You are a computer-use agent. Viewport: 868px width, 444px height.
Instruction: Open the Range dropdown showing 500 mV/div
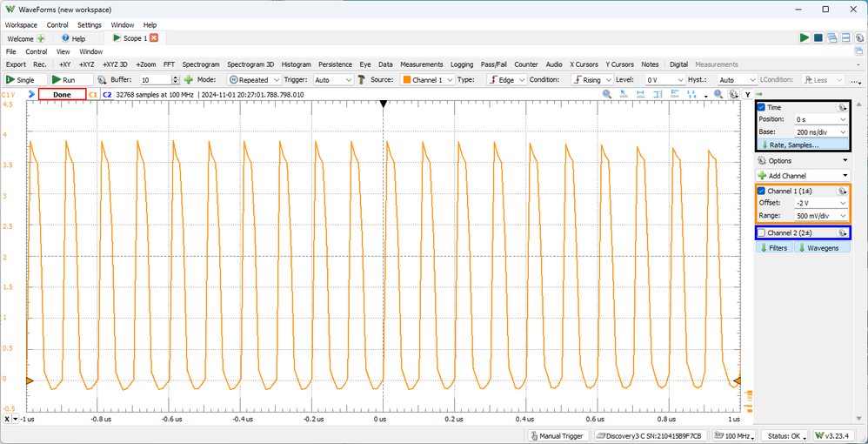click(820, 216)
